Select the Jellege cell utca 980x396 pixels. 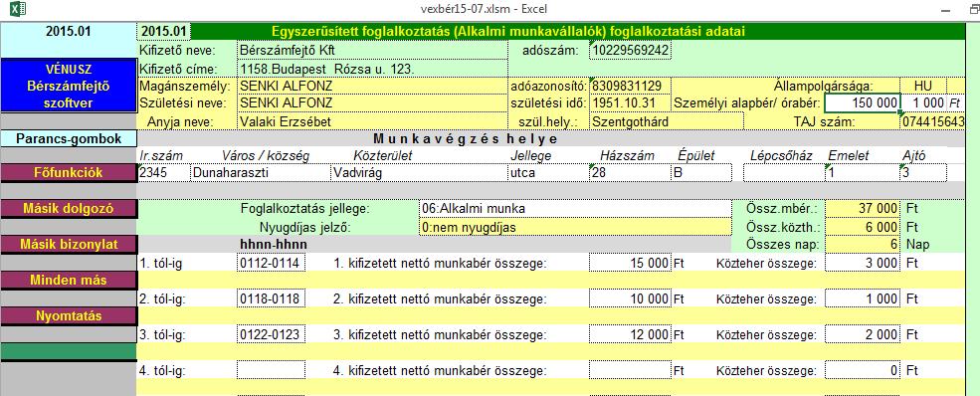[x=548, y=172]
